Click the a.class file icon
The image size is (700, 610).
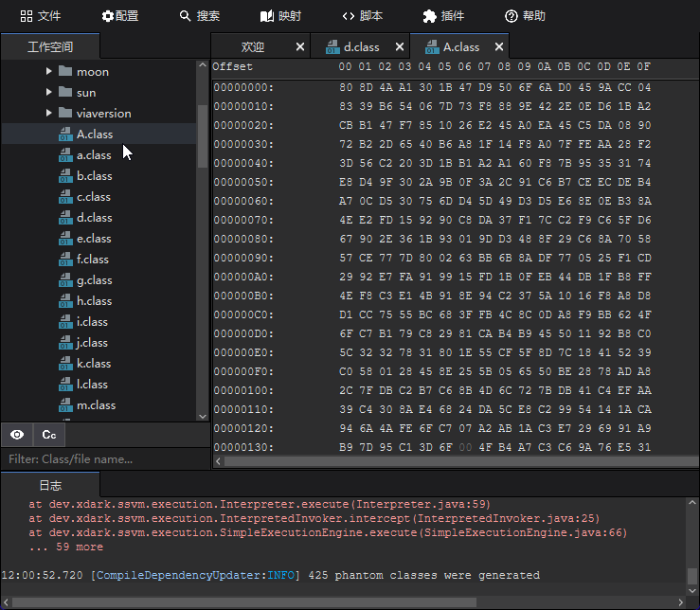click(x=65, y=155)
